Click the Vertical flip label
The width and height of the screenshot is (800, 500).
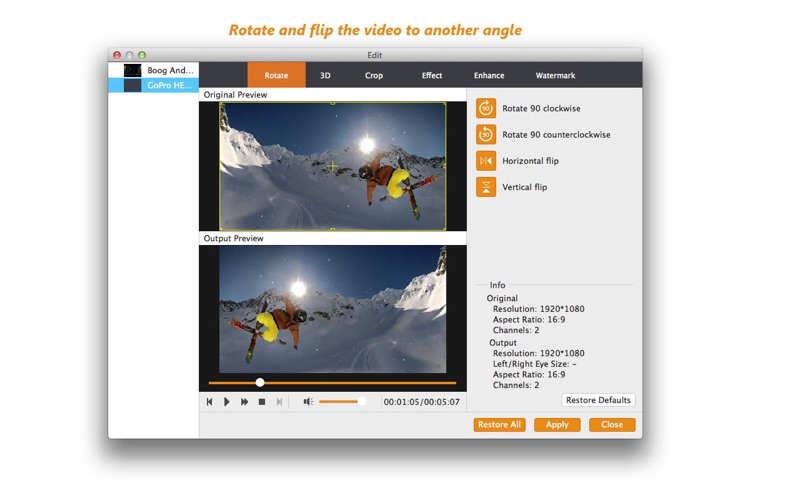(524, 187)
